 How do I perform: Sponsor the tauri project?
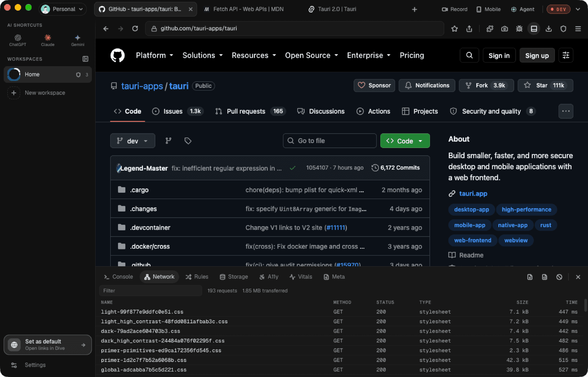coord(374,85)
